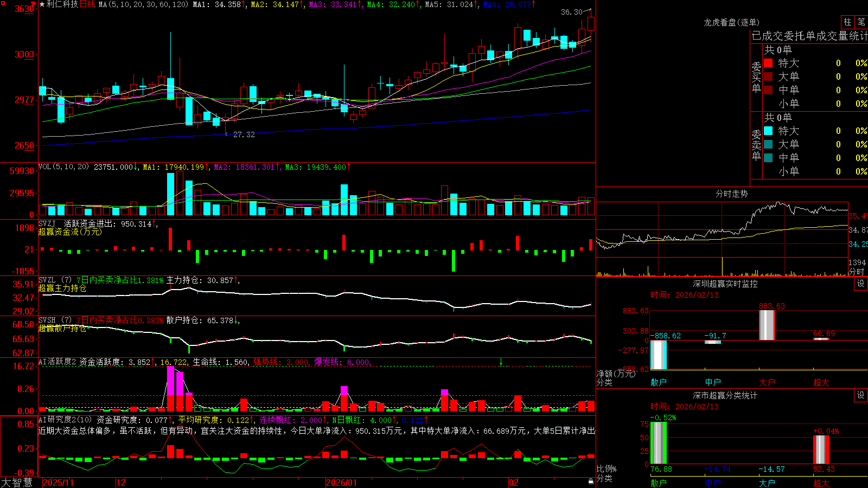Click the teal 大单 sell order swatch
Viewport: 868px width, 488px height.
click(768, 144)
